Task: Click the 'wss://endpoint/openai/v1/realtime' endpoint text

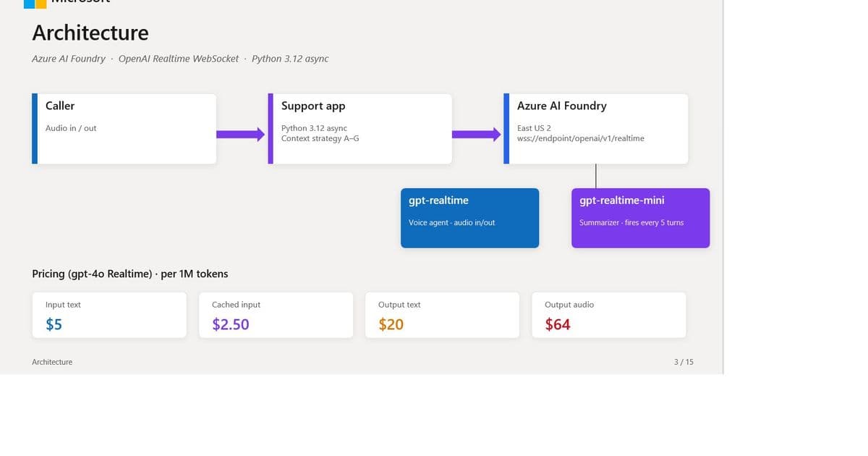Action: tap(581, 138)
